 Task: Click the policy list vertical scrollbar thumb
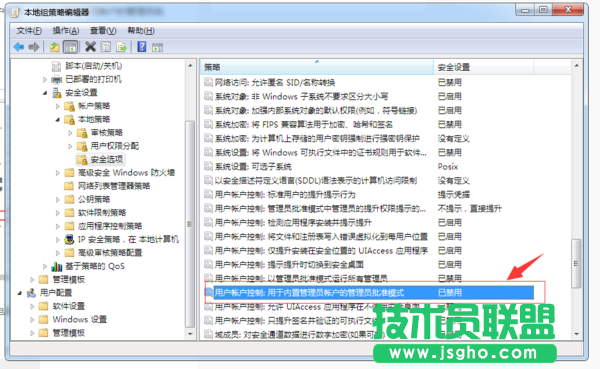pyautogui.click(x=576, y=263)
